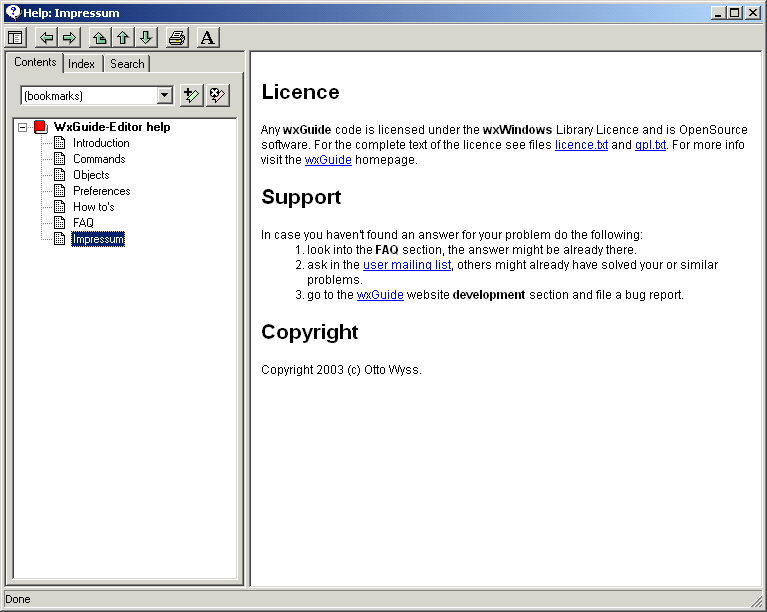Open font display options icon

coord(207,38)
